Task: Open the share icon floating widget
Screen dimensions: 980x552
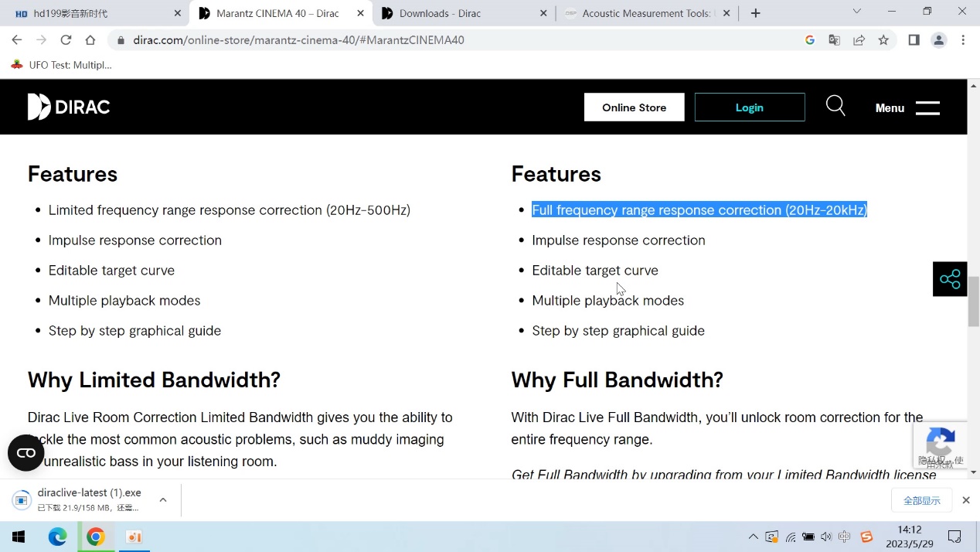Action: 950,279
